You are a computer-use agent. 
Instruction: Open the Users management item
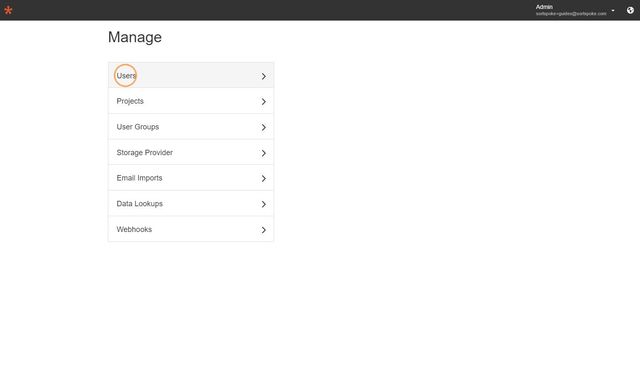pos(191,76)
